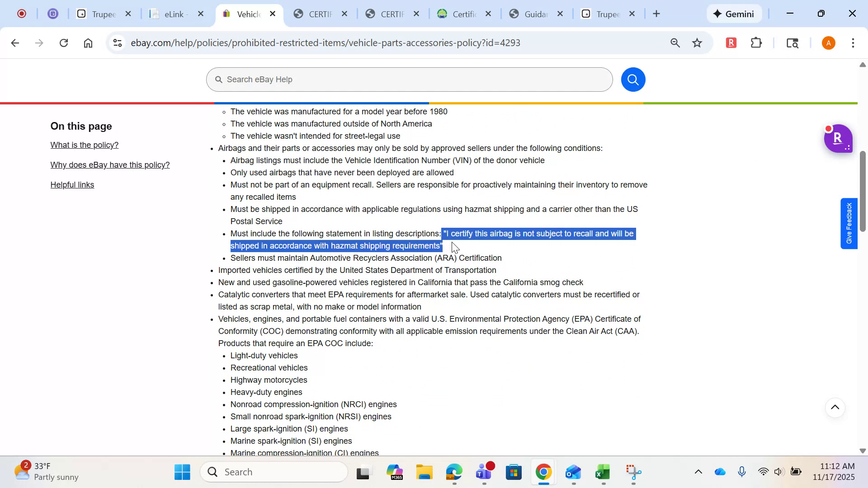Open the floating R chat widget

point(838,139)
